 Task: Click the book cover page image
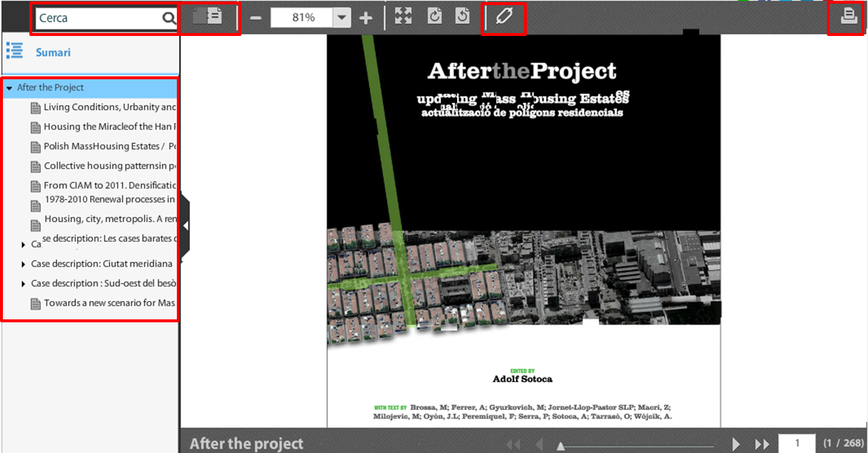click(524, 231)
